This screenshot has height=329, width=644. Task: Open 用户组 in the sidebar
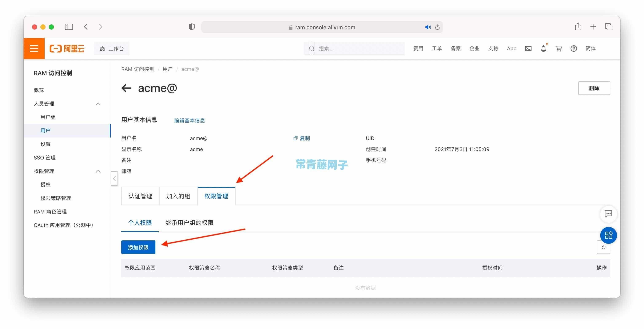click(48, 117)
